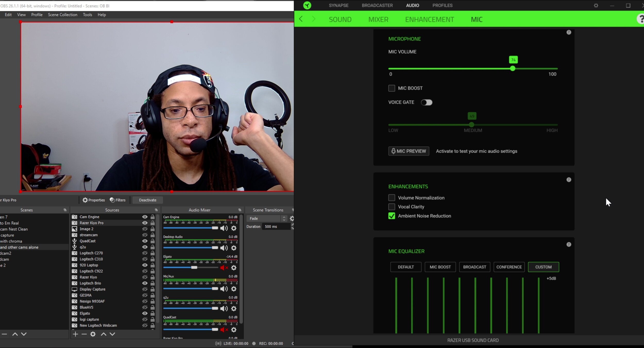Show the Image 2 source
This screenshot has height=348, width=644.
click(x=145, y=229)
